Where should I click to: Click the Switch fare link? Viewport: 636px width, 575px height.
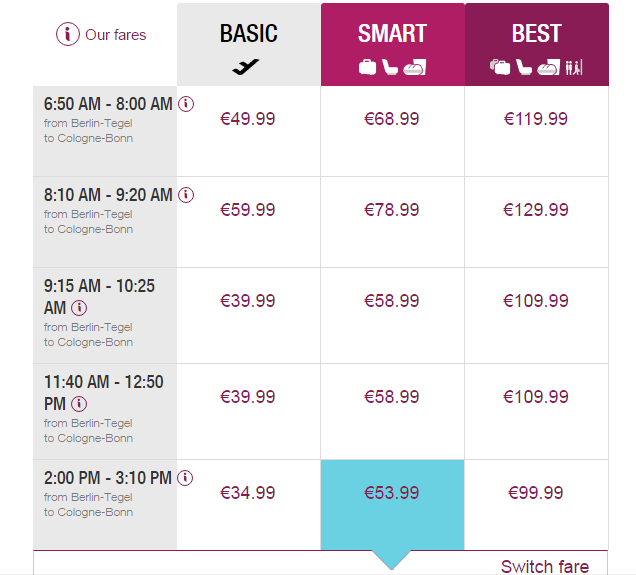click(545, 566)
